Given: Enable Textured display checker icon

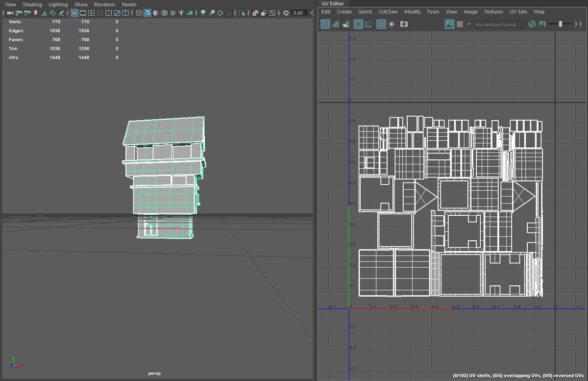Looking at the screenshot, I should [x=172, y=13].
